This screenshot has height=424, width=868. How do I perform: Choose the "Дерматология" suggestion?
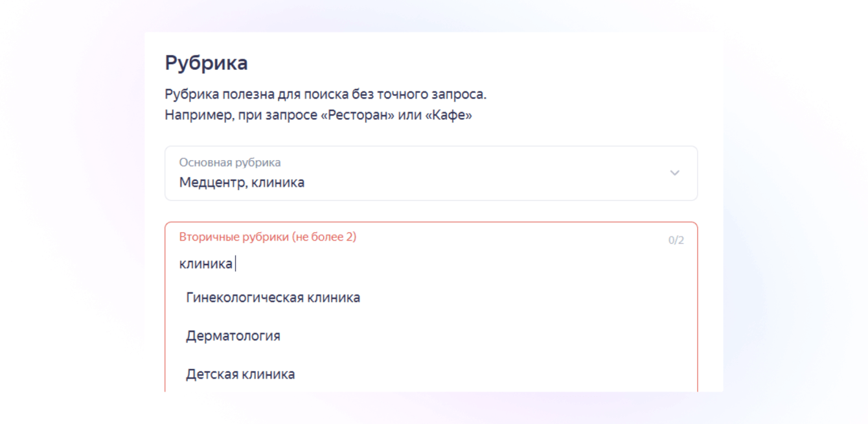click(233, 336)
